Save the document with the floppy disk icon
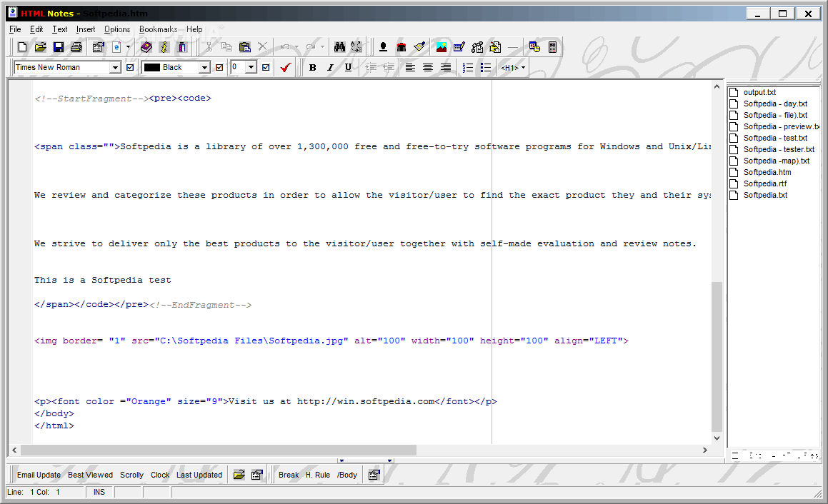Viewport: 828px width, 504px height. pyautogui.click(x=58, y=48)
